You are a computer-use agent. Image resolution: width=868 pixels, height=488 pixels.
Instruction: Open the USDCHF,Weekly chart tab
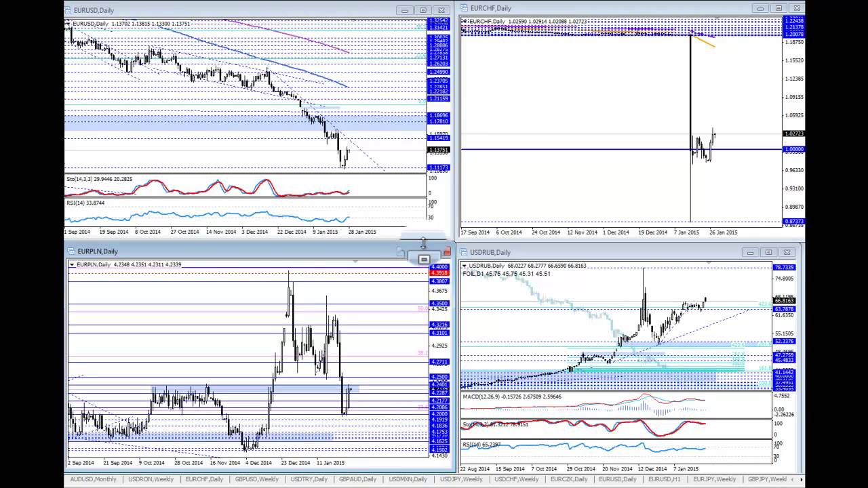point(517,479)
